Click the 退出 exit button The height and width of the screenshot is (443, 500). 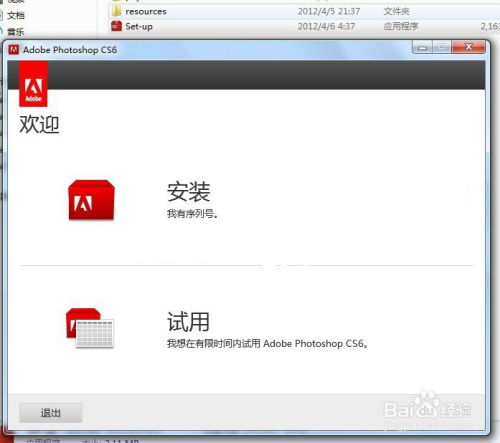point(51,413)
